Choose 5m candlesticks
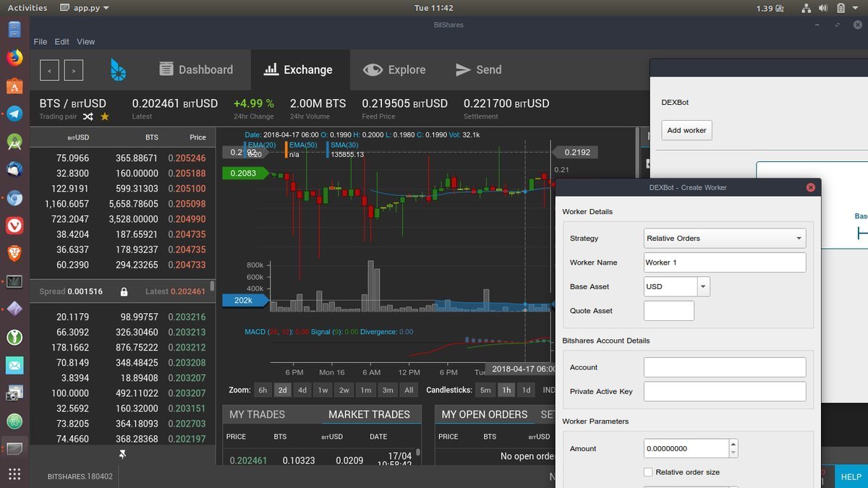The image size is (868, 488). pos(485,390)
